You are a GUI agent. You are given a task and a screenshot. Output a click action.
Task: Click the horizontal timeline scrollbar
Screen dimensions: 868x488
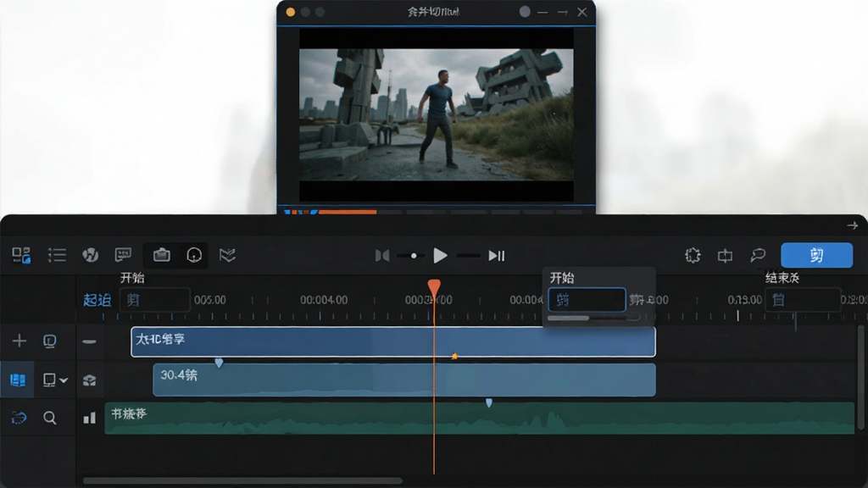coord(242,480)
